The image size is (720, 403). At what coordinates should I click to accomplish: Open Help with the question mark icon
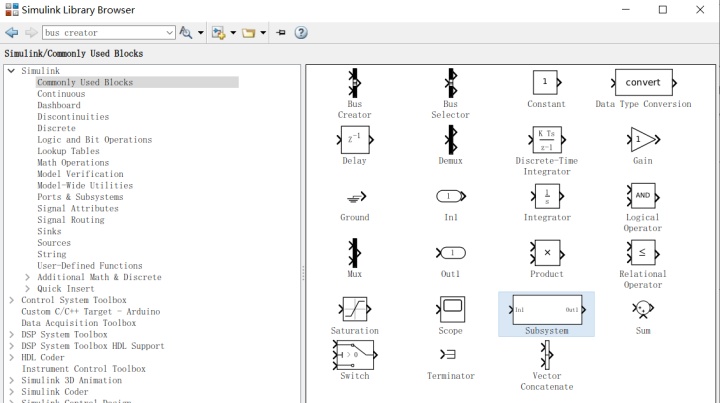[301, 33]
